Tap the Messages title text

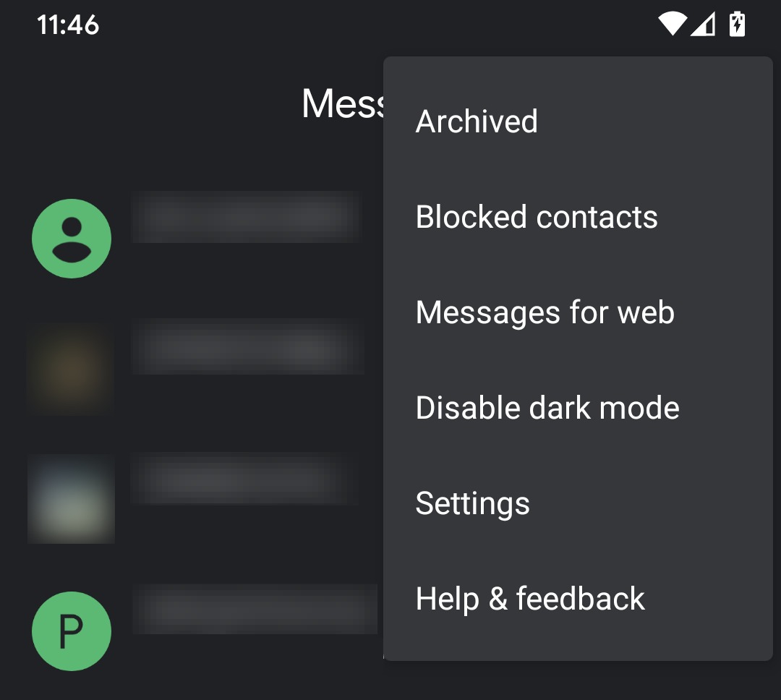pos(343,103)
